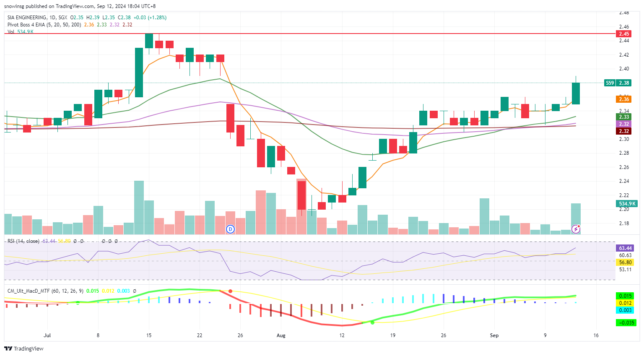Screen dimensions: 644x356
Task: Select the red 2.45 price line label
Action: point(623,34)
